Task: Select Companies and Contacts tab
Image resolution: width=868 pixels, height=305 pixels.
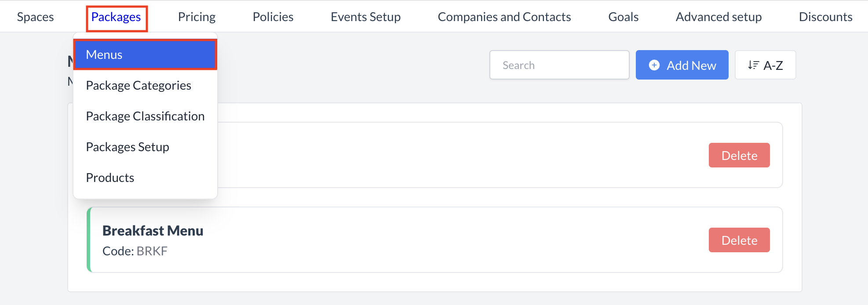Action: click(x=504, y=17)
